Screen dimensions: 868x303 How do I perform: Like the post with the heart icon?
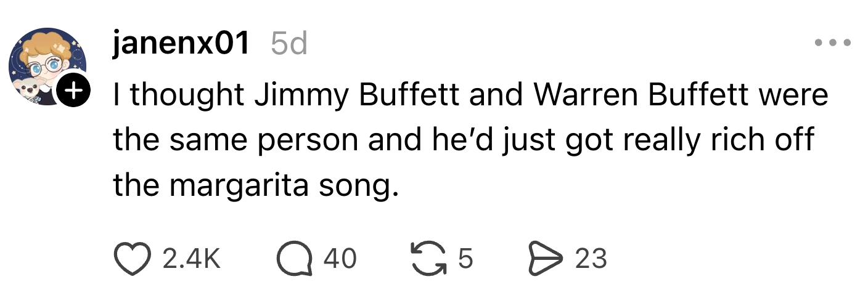(x=132, y=259)
